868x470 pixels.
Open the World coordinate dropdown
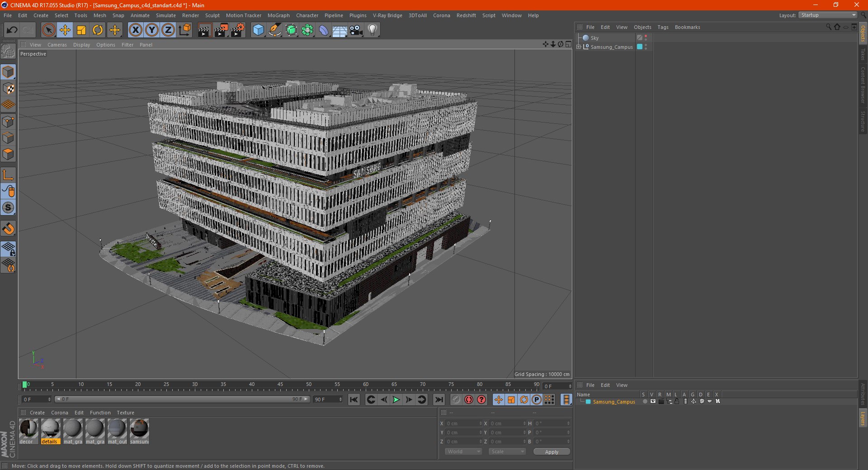click(463, 451)
